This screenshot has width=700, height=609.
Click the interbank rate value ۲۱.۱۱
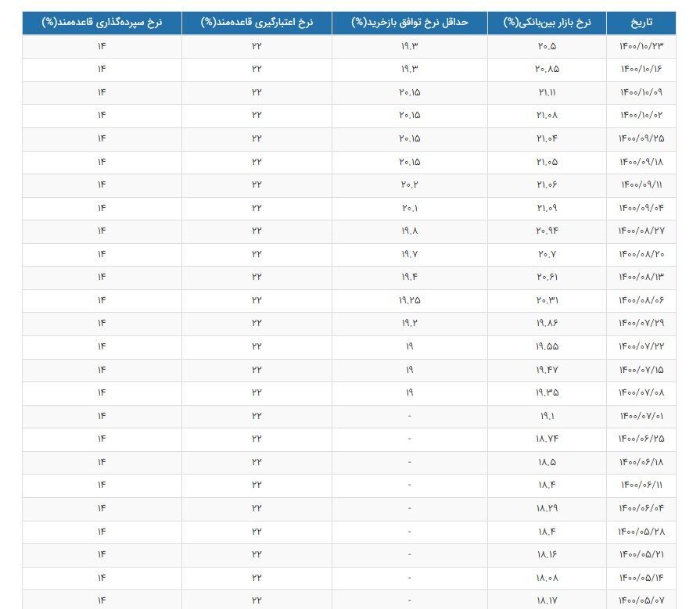coord(547,92)
